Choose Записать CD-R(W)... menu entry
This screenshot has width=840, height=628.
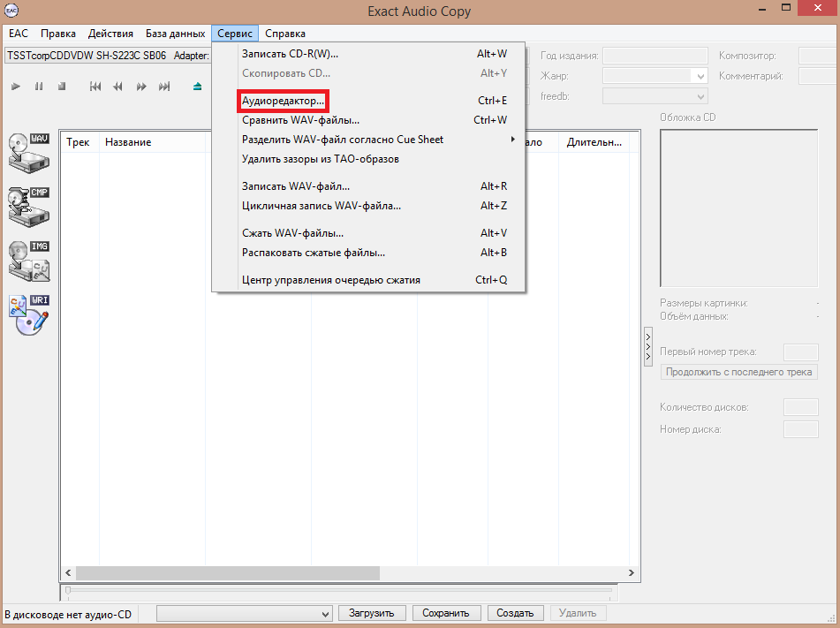[368, 54]
